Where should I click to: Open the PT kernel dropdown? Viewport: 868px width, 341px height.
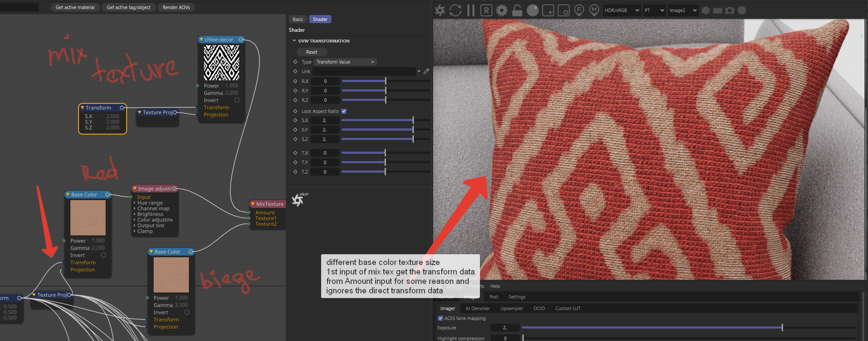point(654,10)
